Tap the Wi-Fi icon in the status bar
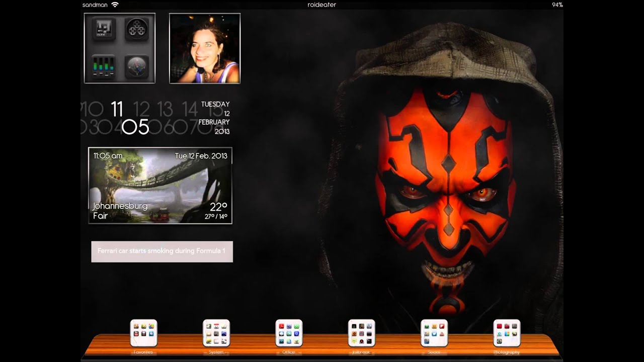Screen dimensions: 644x362 point(115,5)
